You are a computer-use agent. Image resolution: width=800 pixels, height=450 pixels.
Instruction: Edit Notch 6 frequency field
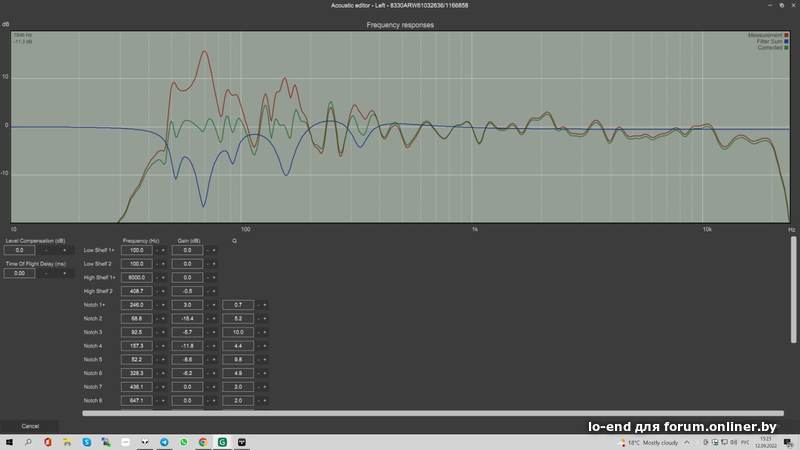(136, 373)
